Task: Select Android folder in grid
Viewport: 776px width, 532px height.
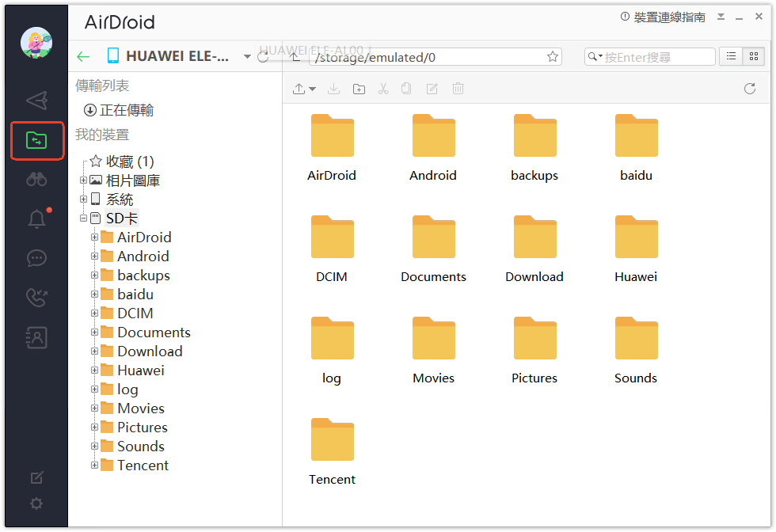Action: (434, 148)
